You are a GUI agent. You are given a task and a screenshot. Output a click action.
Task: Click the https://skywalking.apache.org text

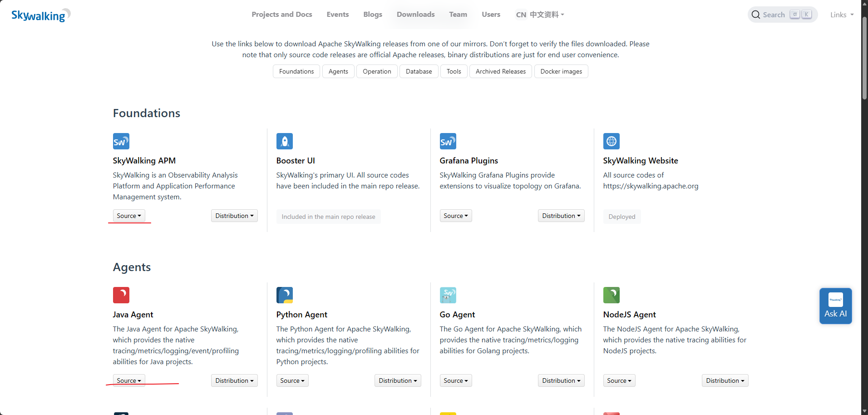tap(651, 186)
